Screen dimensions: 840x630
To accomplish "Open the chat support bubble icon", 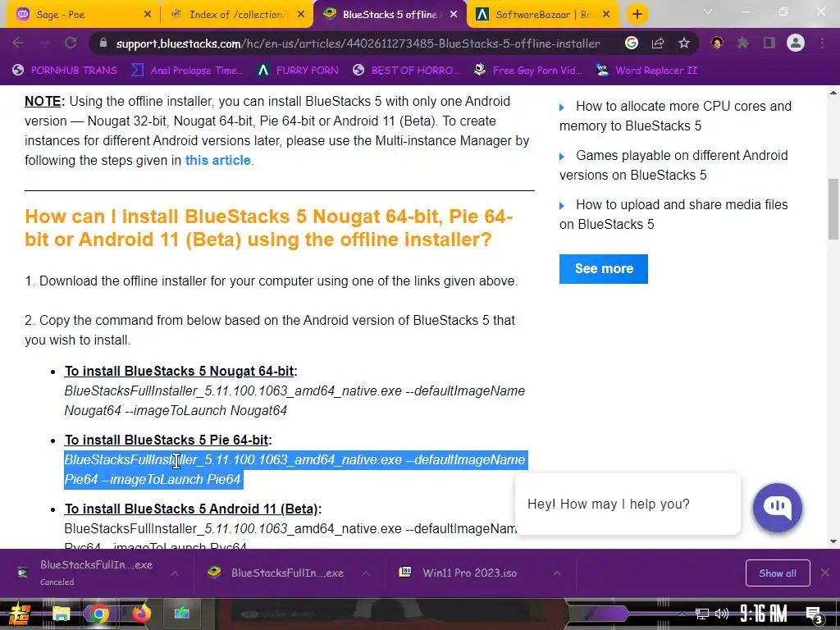I will 778,507.
